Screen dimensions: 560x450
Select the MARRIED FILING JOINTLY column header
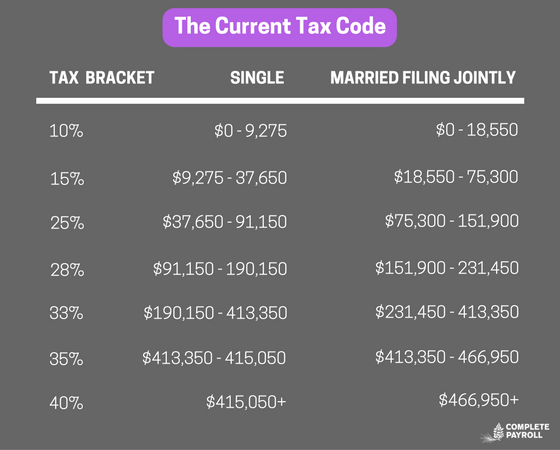(423, 78)
